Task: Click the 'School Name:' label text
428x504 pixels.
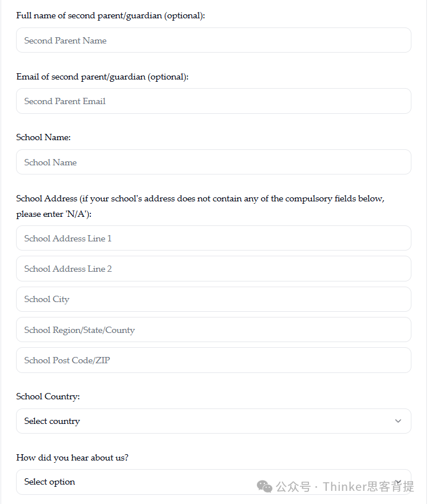Action: 43,137
